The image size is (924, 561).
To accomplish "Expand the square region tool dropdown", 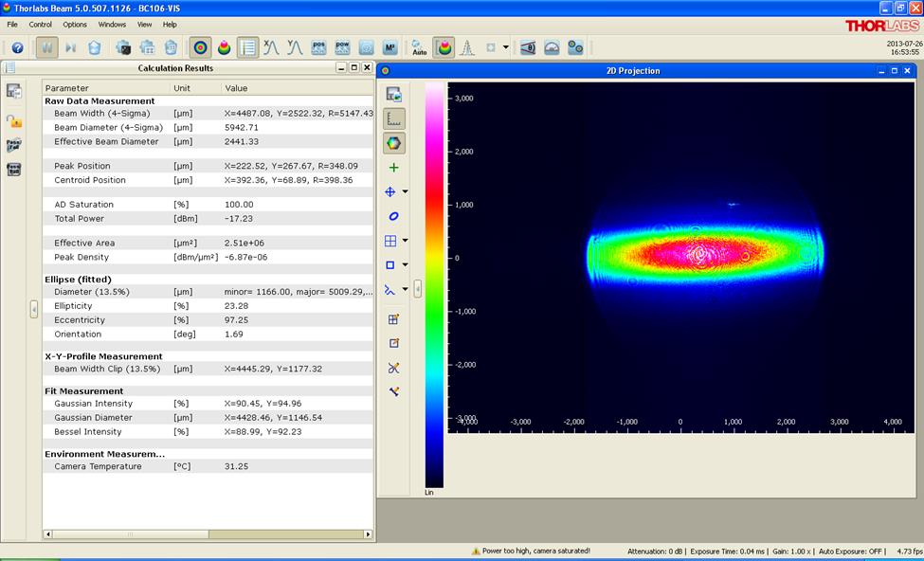I will 406,265.
